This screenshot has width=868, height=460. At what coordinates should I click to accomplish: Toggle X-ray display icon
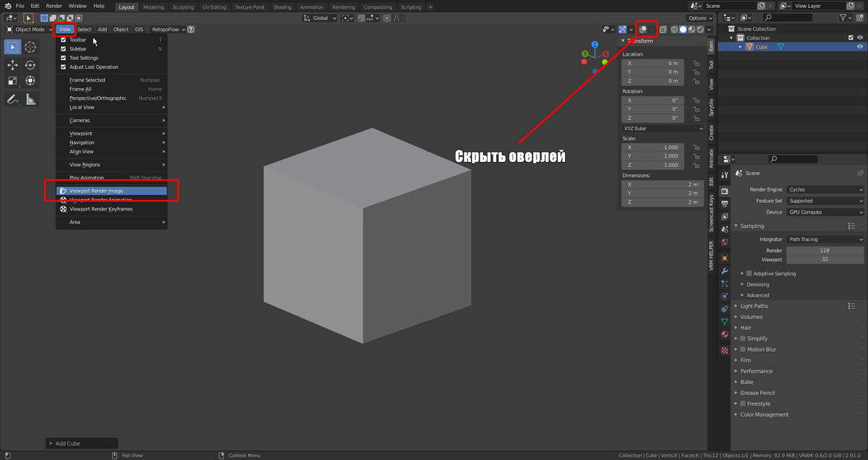coord(663,30)
